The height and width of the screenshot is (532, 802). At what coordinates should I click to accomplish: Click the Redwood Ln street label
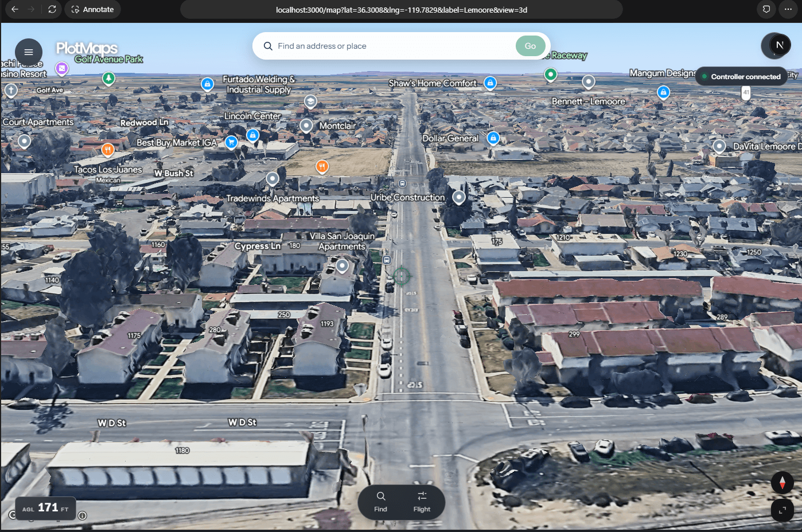point(144,123)
